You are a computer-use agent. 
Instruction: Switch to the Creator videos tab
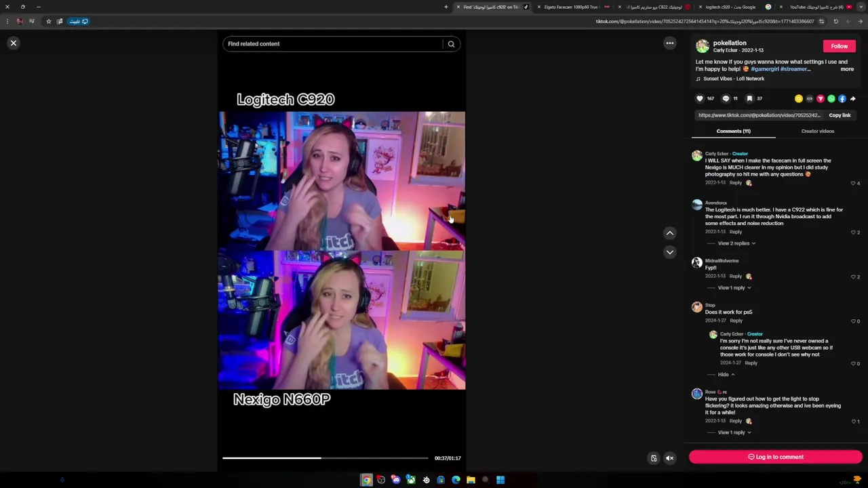(817, 131)
